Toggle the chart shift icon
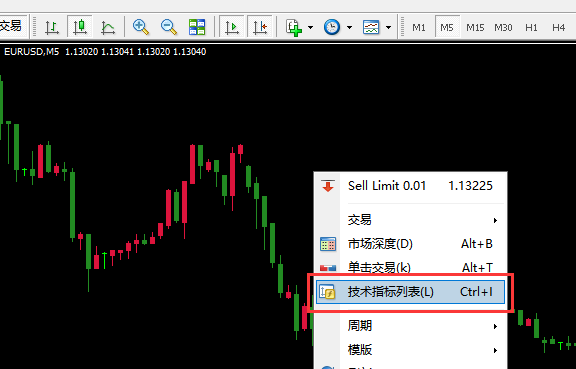576x369 pixels. pyautogui.click(x=260, y=27)
